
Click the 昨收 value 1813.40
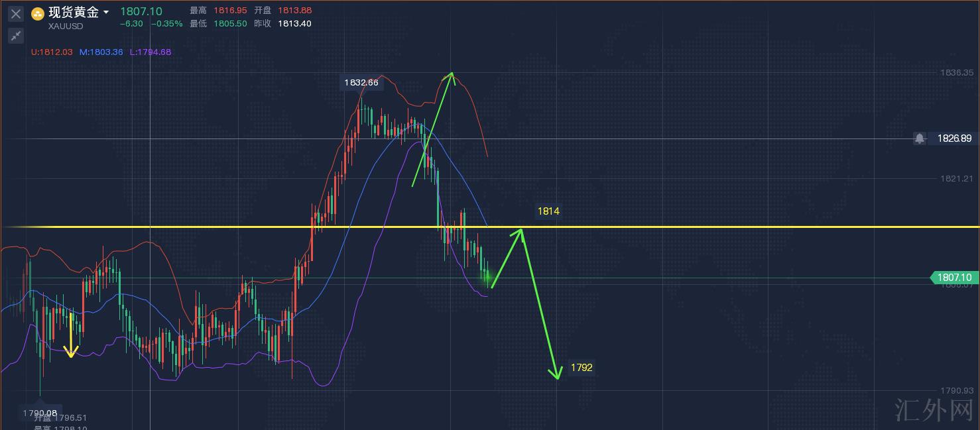point(294,23)
